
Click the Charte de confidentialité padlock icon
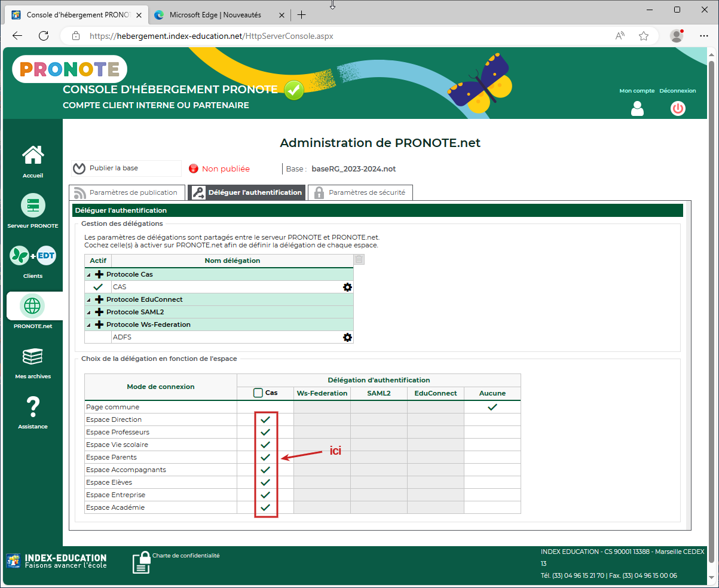(x=141, y=561)
